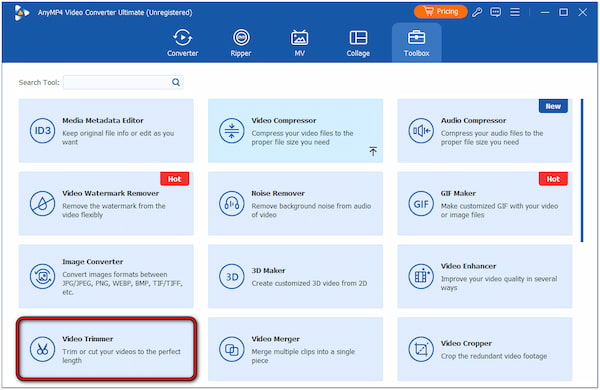Click the pin-to-top arrow on Video Compressor
Image resolution: width=600 pixels, height=390 pixels.
click(373, 151)
